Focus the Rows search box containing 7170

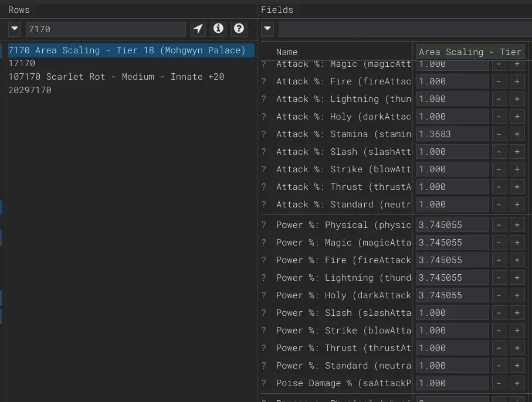(106, 29)
